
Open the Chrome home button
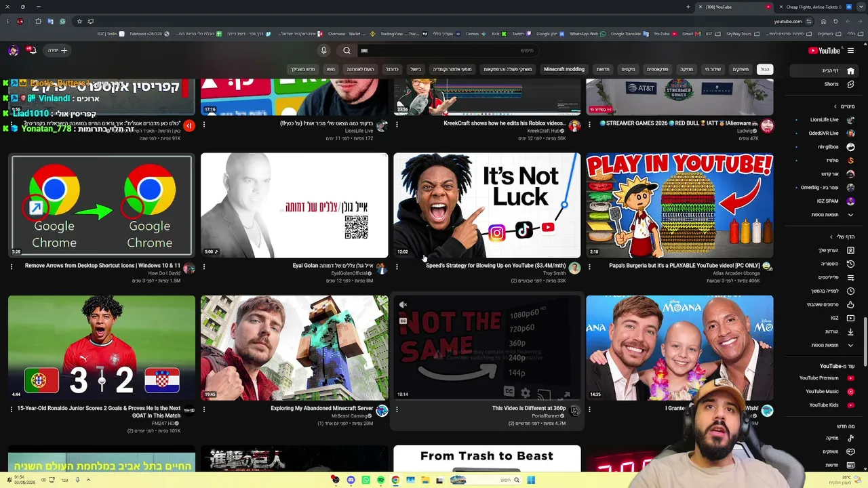tap(823, 21)
